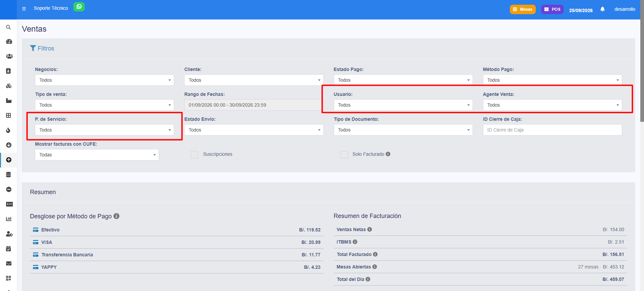The image size is (644, 291).
Task: Open the Agente Venta dropdown
Action: (x=552, y=105)
